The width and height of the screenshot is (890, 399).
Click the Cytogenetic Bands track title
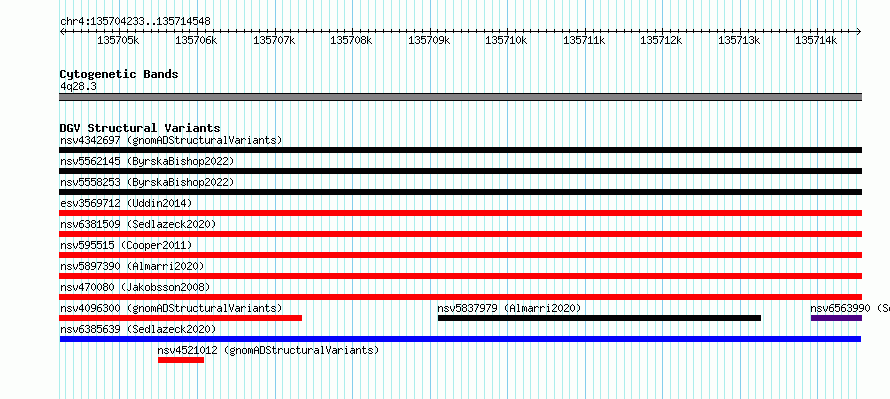pos(119,74)
